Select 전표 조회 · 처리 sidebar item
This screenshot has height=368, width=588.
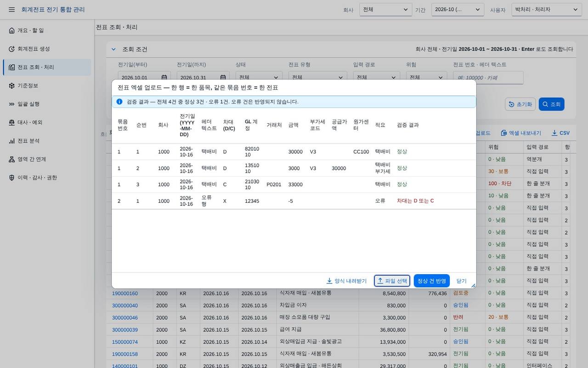click(47, 67)
